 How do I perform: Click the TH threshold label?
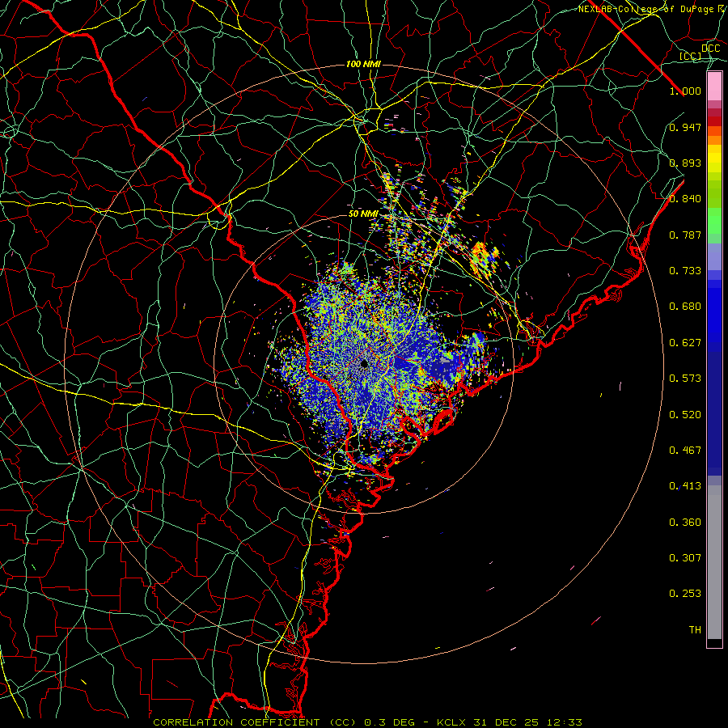pos(695,630)
